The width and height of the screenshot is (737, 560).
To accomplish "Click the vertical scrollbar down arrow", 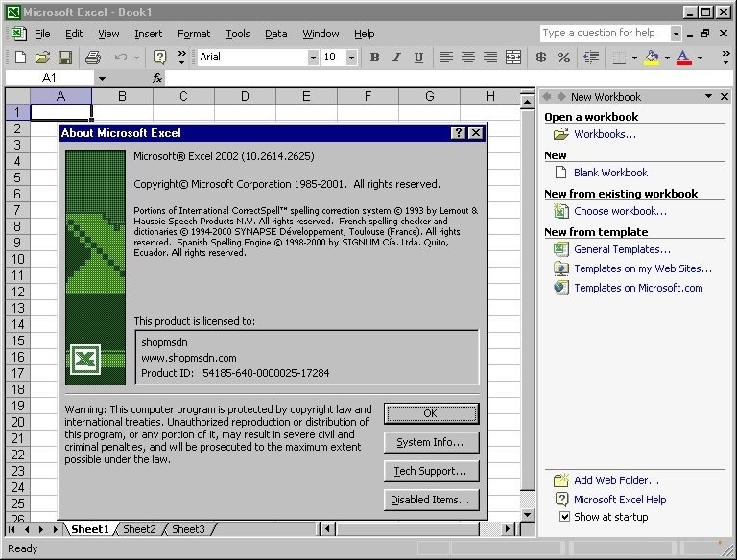I will coord(528,515).
